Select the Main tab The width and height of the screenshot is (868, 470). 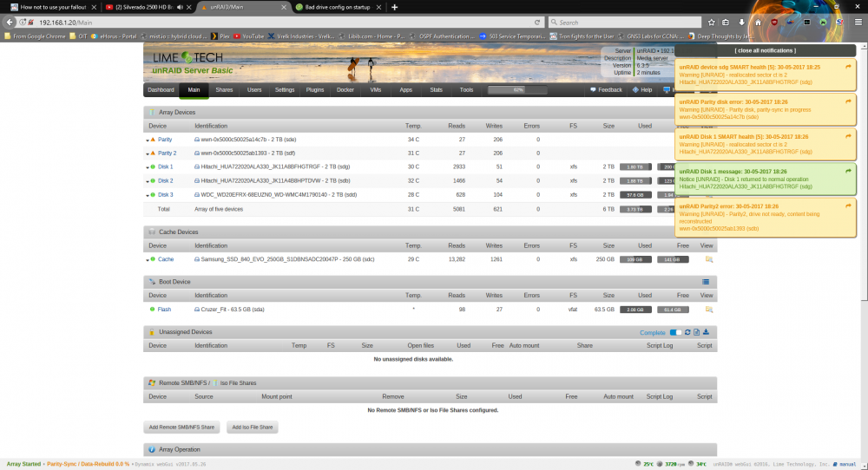(194, 89)
